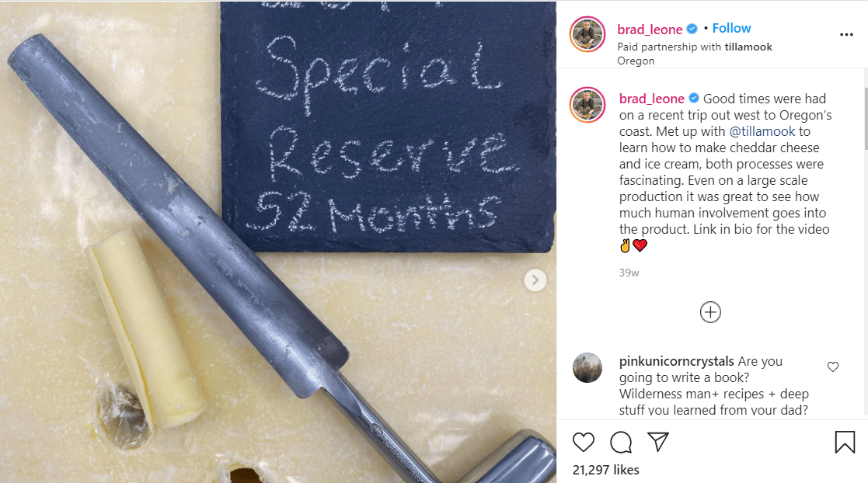868x483 pixels.
Task: Open pinkunicorncrystals avatar picture
Action: click(587, 367)
